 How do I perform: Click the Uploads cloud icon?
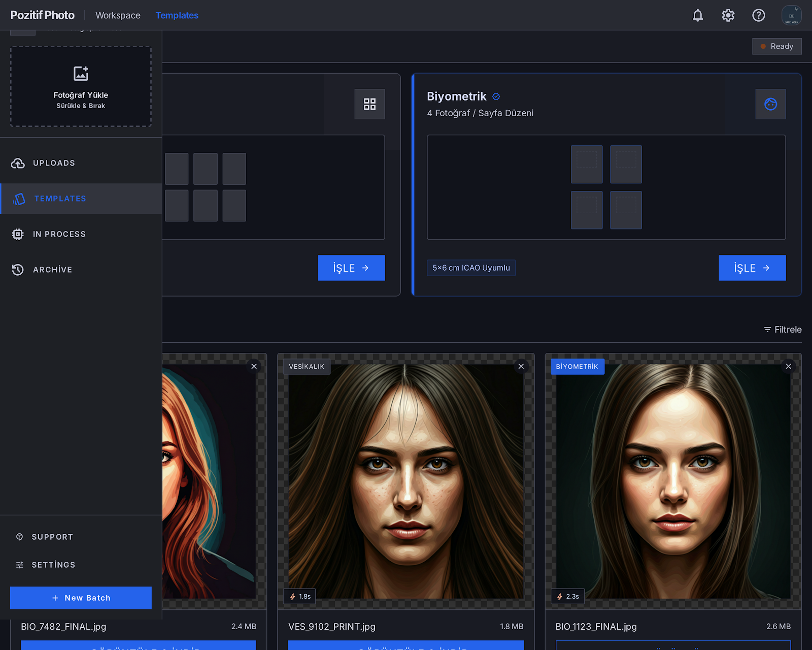coord(18,163)
